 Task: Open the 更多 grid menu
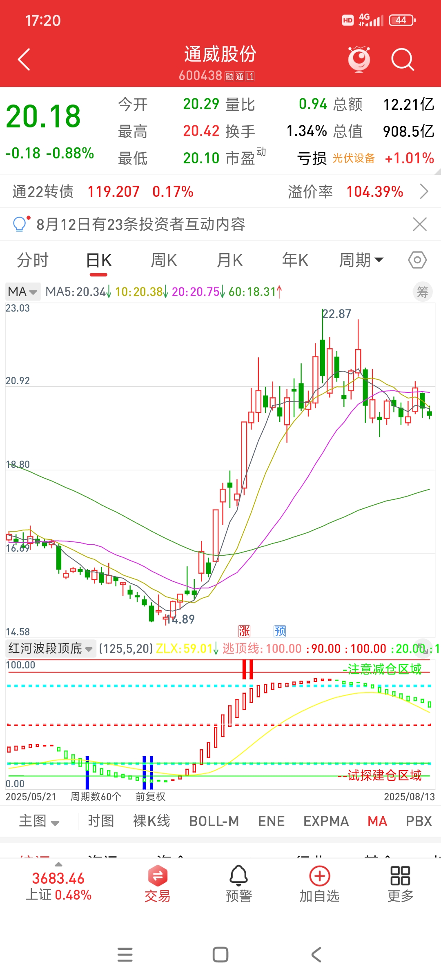click(x=401, y=884)
